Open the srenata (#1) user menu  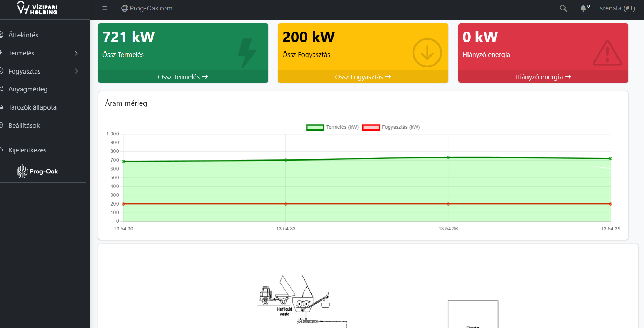pyautogui.click(x=617, y=8)
